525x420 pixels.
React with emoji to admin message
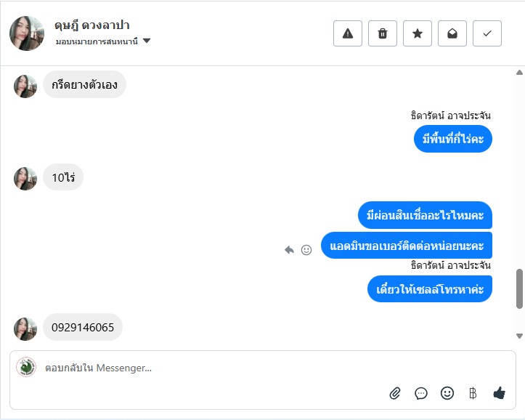(x=306, y=250)
